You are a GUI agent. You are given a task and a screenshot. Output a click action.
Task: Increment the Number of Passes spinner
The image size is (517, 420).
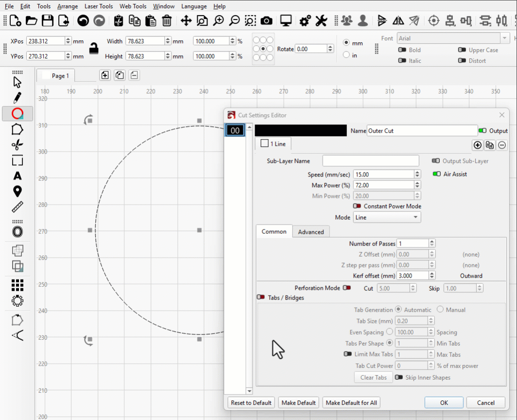click(x=432, y=242)
